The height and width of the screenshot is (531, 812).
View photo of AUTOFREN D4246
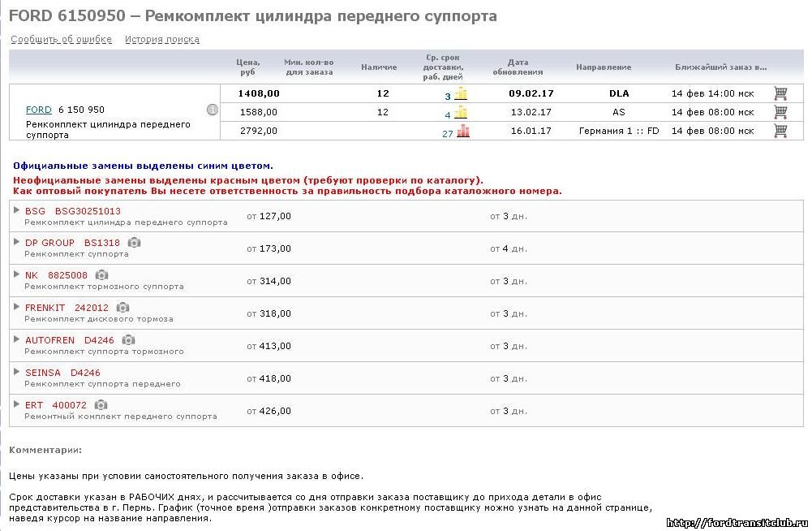click(128, 340)
